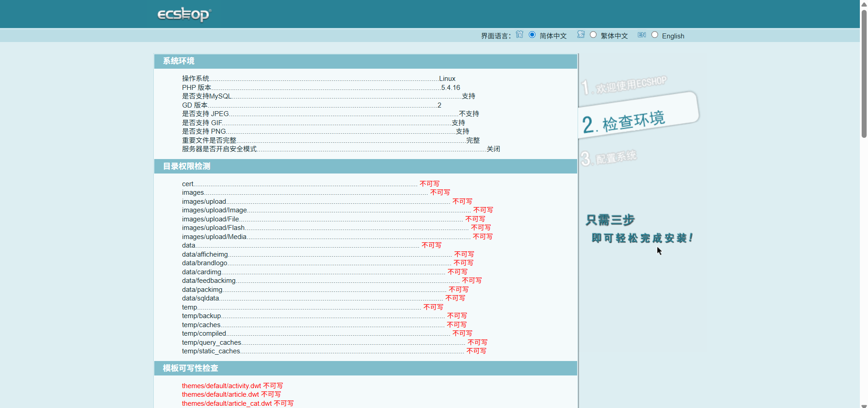Click the 不可写 status next to data/packimg

point(459,290)
